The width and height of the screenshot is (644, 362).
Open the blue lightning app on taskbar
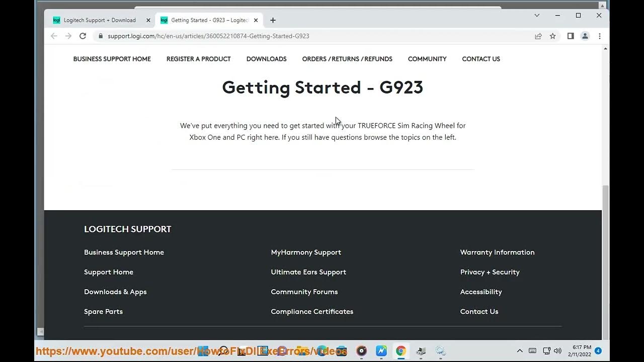click(x=381, y=351)
